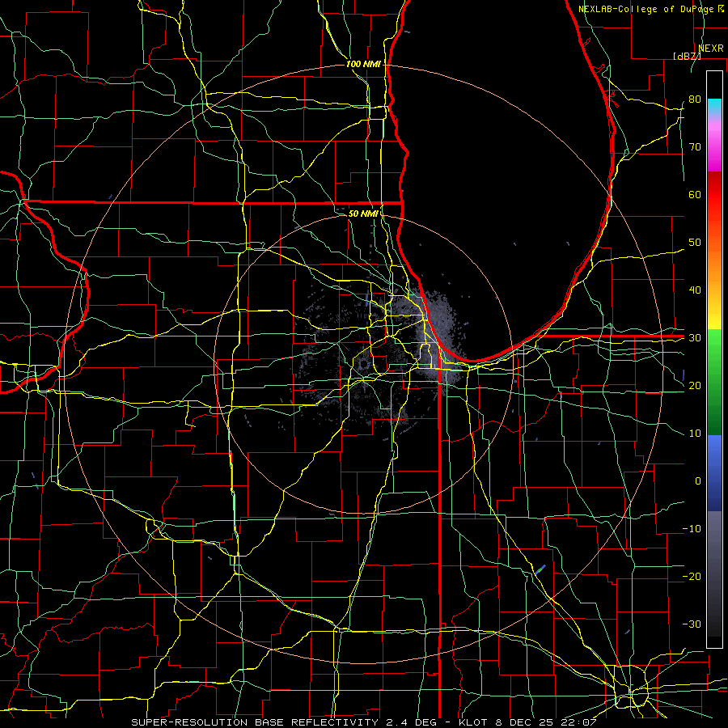Click the 30 value on dBZ scale
Viewport: 728px width, 728px height.
click(x=695, y=338)
